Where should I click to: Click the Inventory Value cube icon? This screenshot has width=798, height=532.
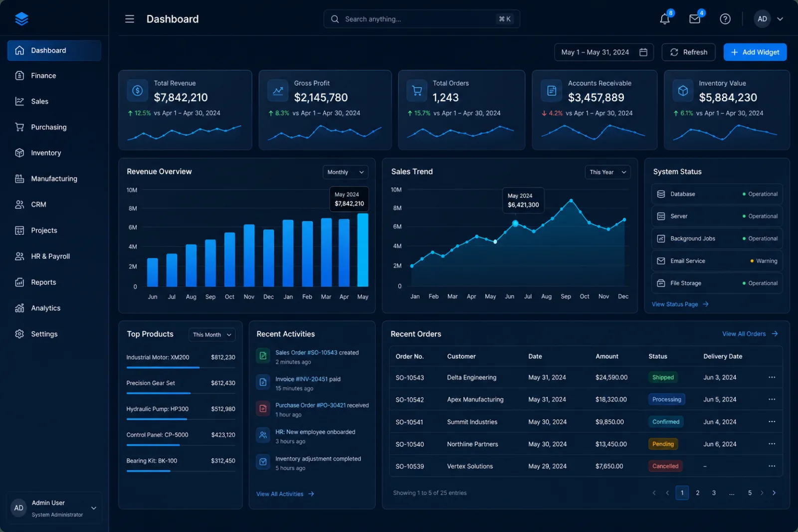click(x=683, y=91)
